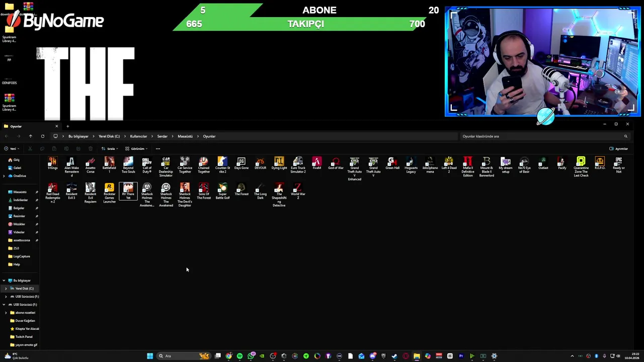Open the Sırala sort dropdown
This screenshot has height=362, width=644.
[x=110, y=149]
